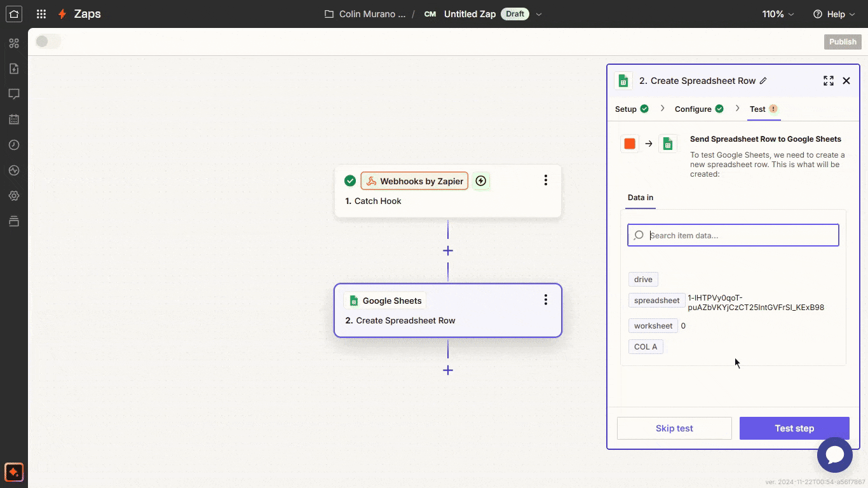Rename step using the pencil icon
The width and height of the screenshot is (868, 488).
pyautogui.click(x=763, y=81)
